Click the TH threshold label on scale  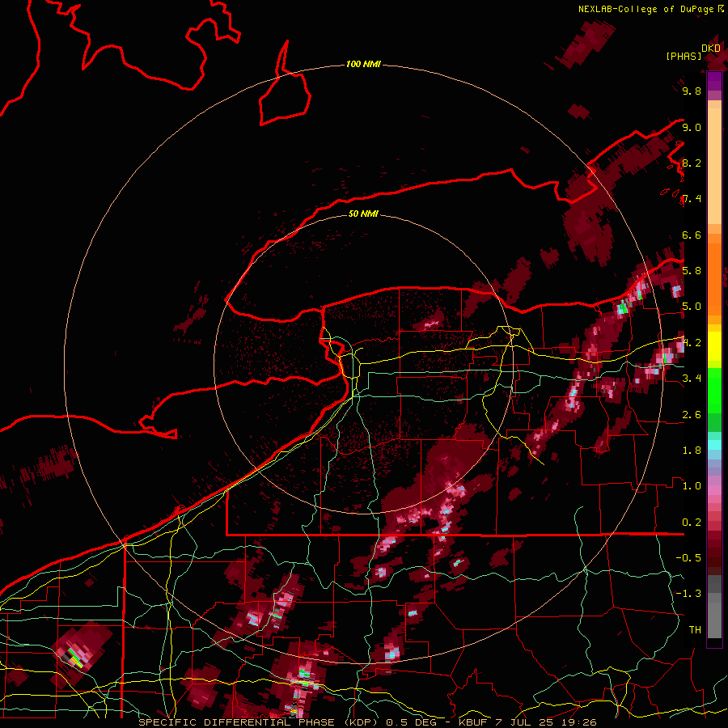pyautogui.click(x=695, y=630)
